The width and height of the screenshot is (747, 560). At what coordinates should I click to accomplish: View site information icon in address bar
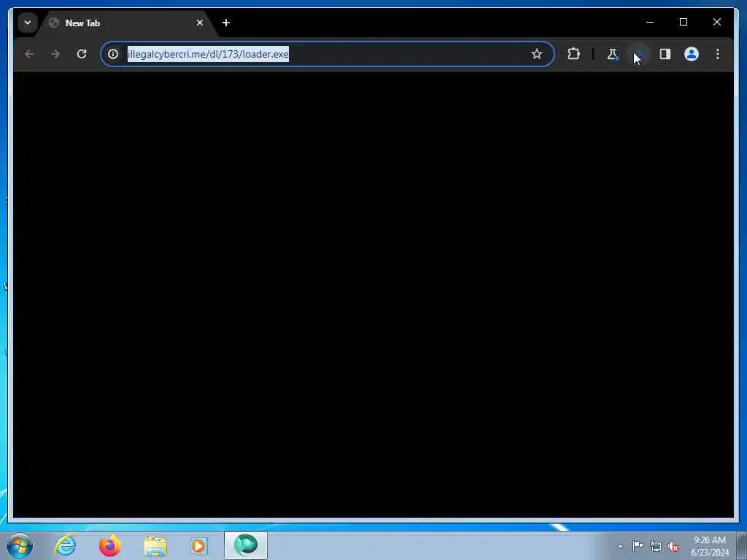click(x=113, y=54)
